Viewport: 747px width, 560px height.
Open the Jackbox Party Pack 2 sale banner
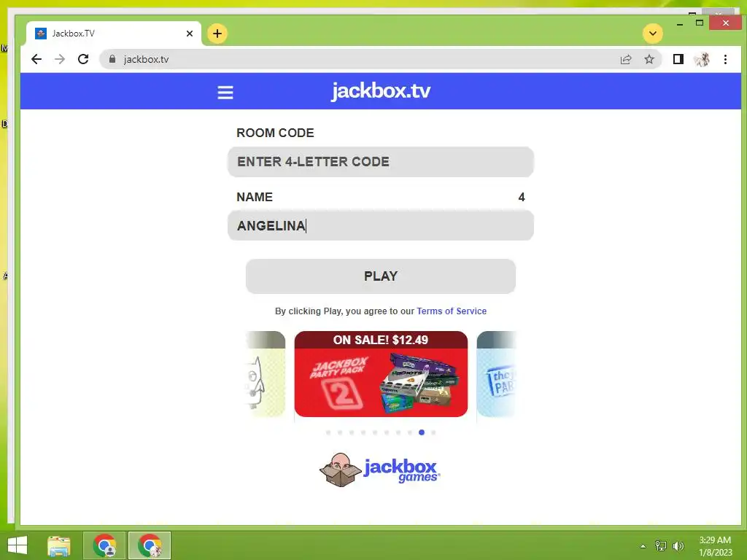pos(381,374)
